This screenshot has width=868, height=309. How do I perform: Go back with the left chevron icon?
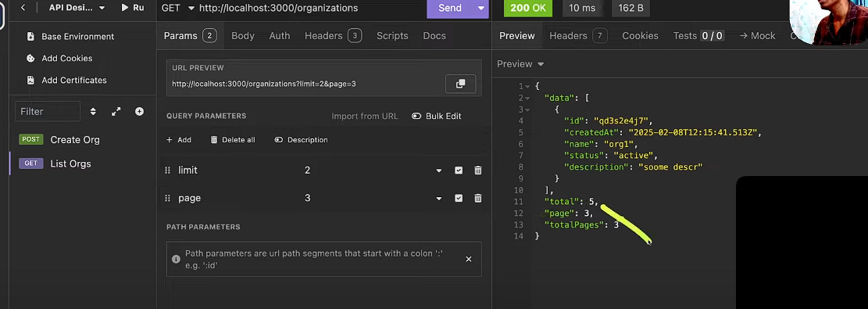pos(23,8)
